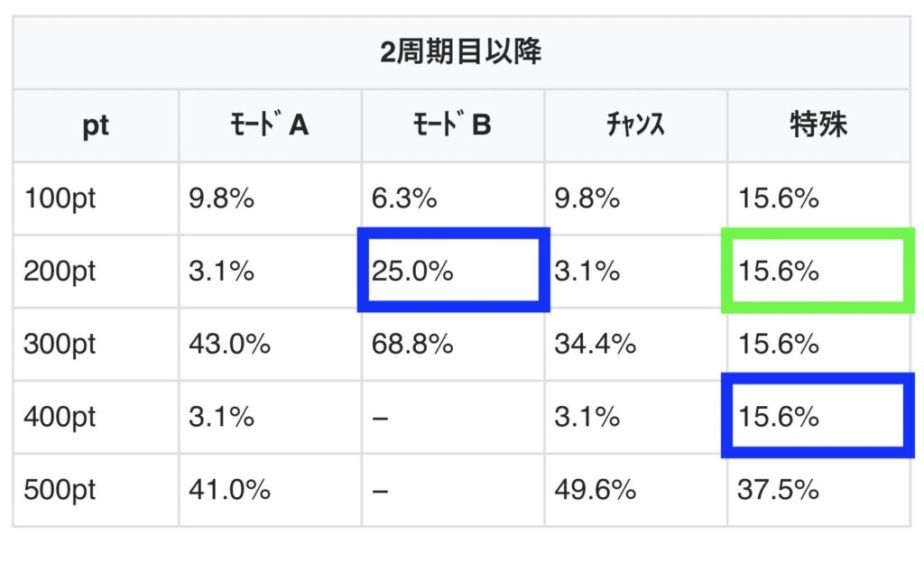Select the 34.4% cell
The image size is (924, 572).
point(595,344)
